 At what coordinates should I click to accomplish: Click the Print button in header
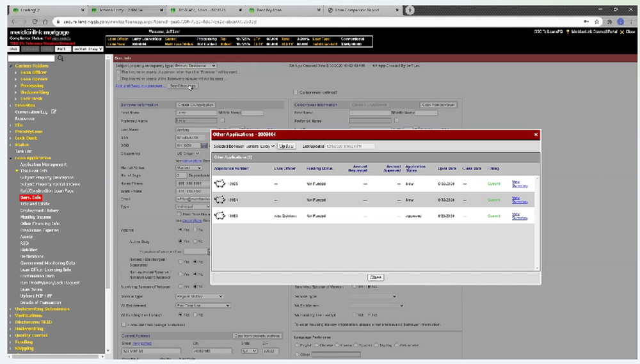pyautogui.click(x=63, y=49)
